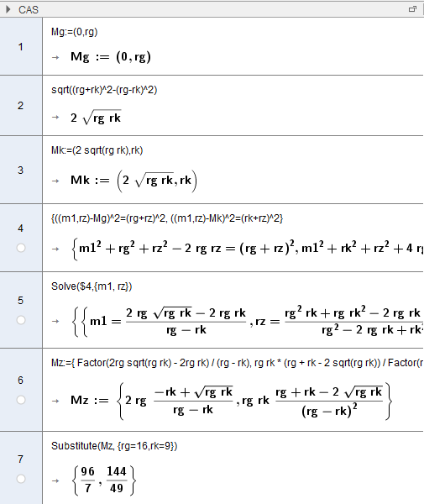The width and height of the screenshot is (424, 504).
Task: Select row header number 2
Action: (21, 106)
